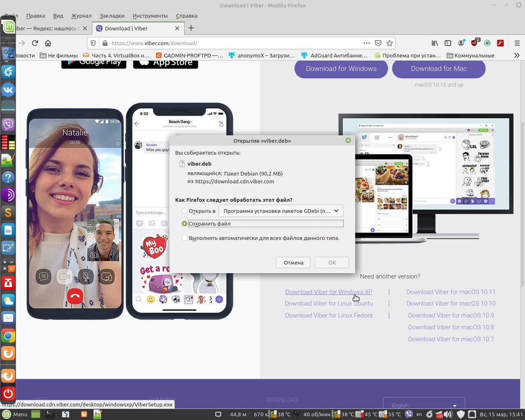Launch Sublime Text from dock
Image resolution: width=525 pixels, height=420 pixels.
(8, 212)
